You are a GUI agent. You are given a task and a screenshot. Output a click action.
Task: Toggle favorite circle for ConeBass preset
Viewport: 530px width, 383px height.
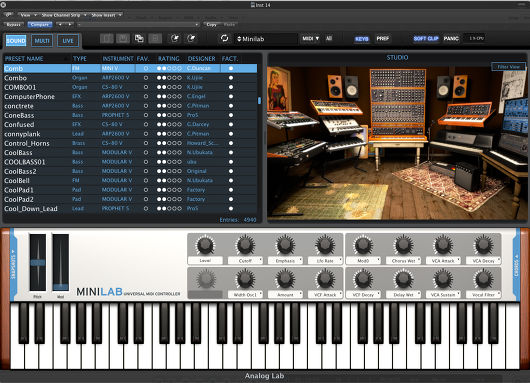146,115
